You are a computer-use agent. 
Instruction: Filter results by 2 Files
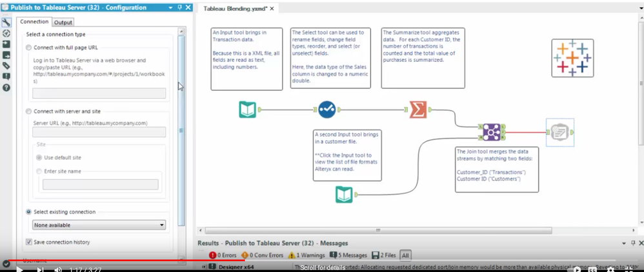[383, 255]
